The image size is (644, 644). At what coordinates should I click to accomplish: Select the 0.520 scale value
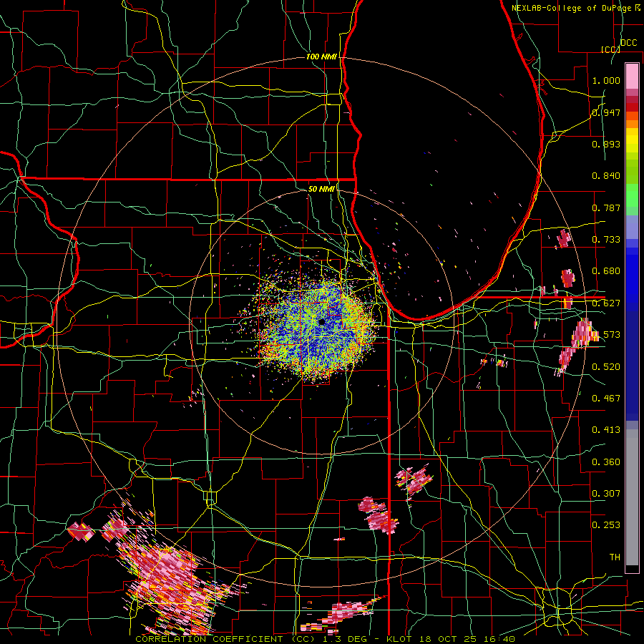point(606,367)
